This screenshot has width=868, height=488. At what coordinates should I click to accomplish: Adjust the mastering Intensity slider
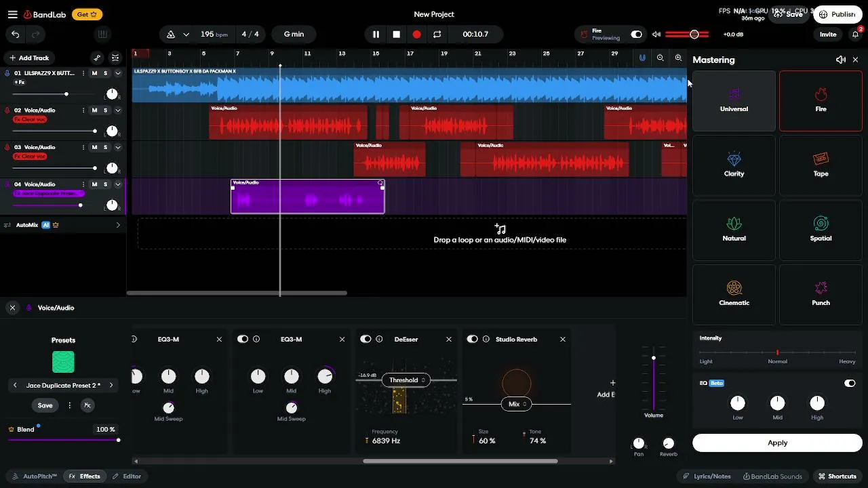[777, 352]
